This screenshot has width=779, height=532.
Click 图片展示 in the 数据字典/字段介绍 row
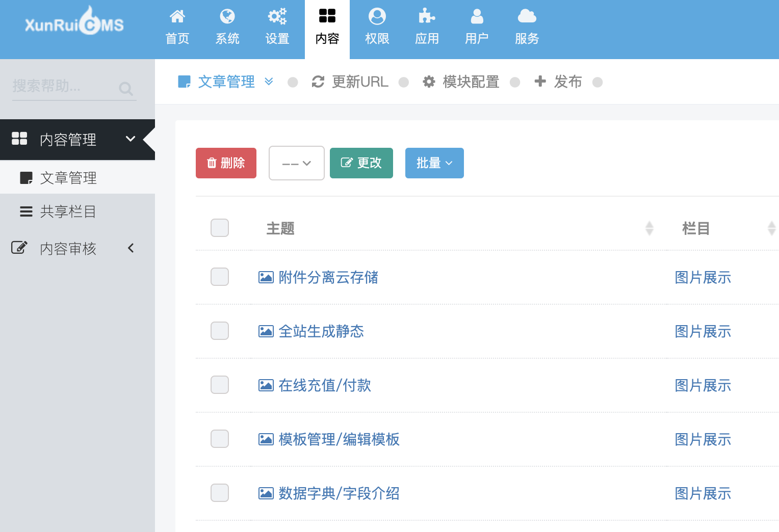[703, 493]
